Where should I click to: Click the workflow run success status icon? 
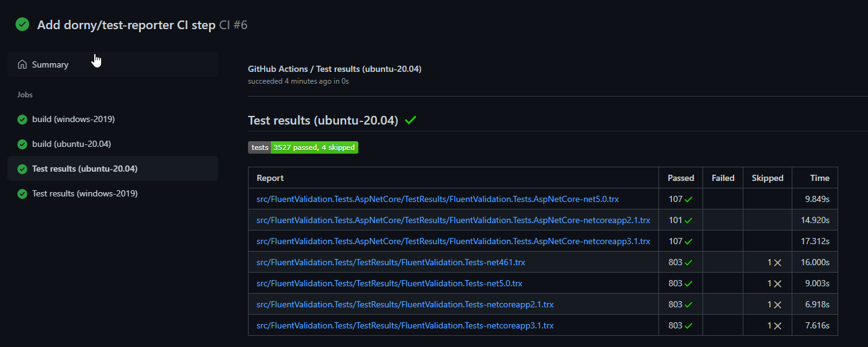(22, 24)
